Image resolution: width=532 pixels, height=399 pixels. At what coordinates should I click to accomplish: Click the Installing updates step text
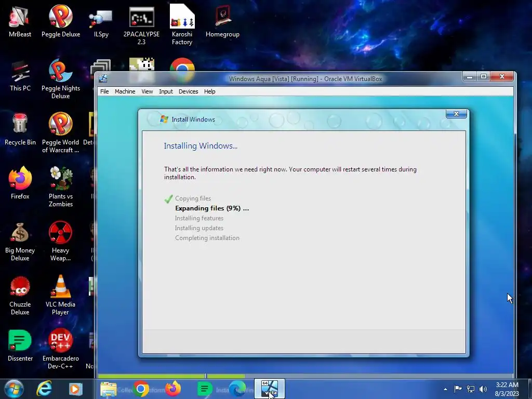click(199, 228)
